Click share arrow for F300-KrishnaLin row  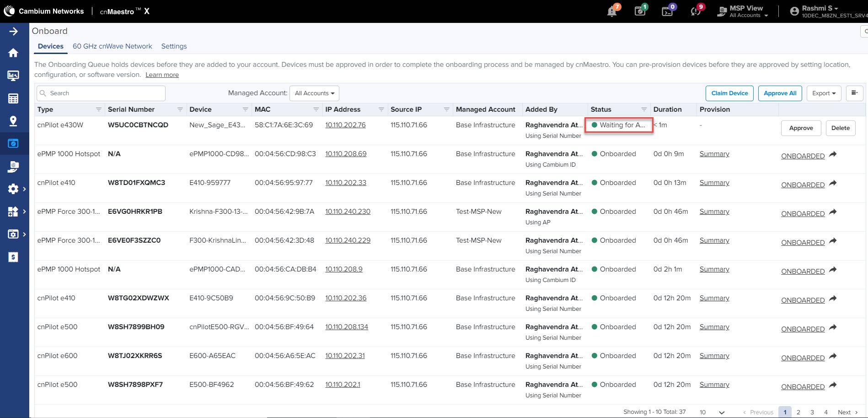pyautogui.click(x=833, y=241)
